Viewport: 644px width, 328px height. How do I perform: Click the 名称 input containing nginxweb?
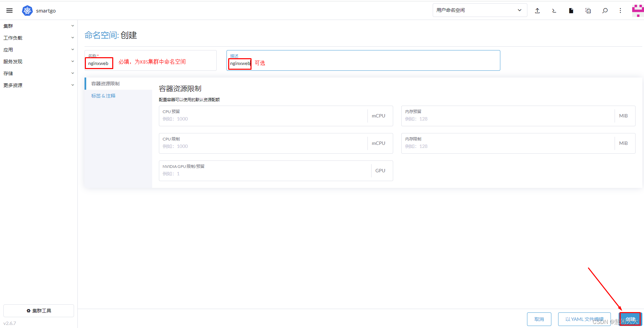150,60
